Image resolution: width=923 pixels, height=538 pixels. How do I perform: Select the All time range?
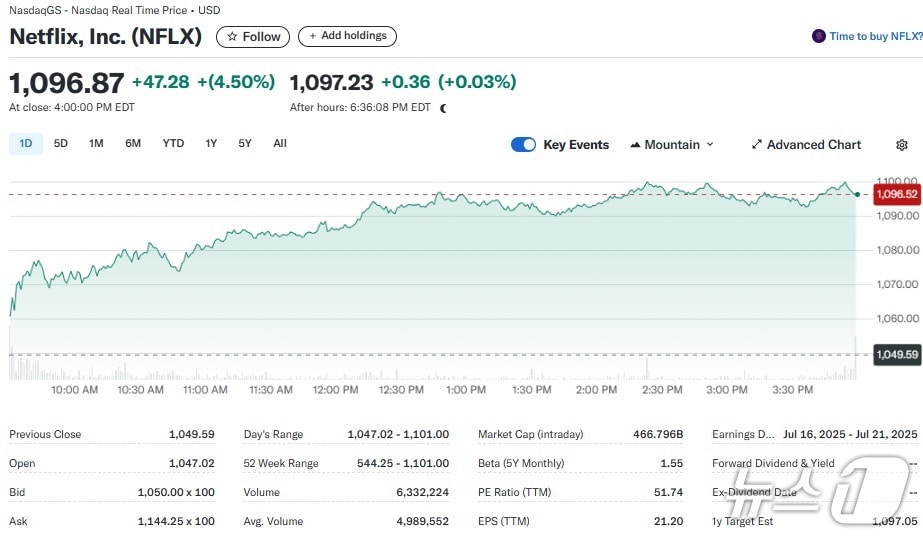(280, 144)
